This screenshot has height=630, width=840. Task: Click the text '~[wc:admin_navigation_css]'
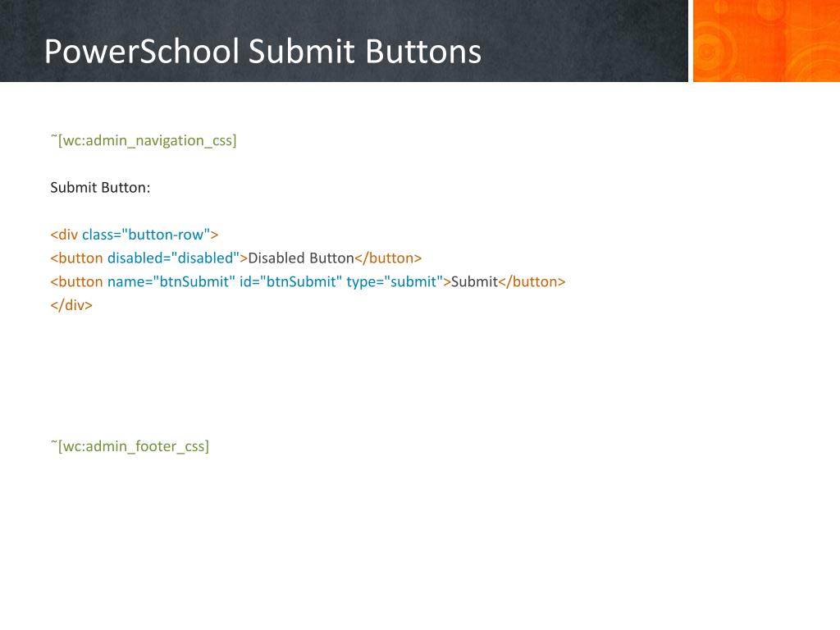click(x=144, y=140)
